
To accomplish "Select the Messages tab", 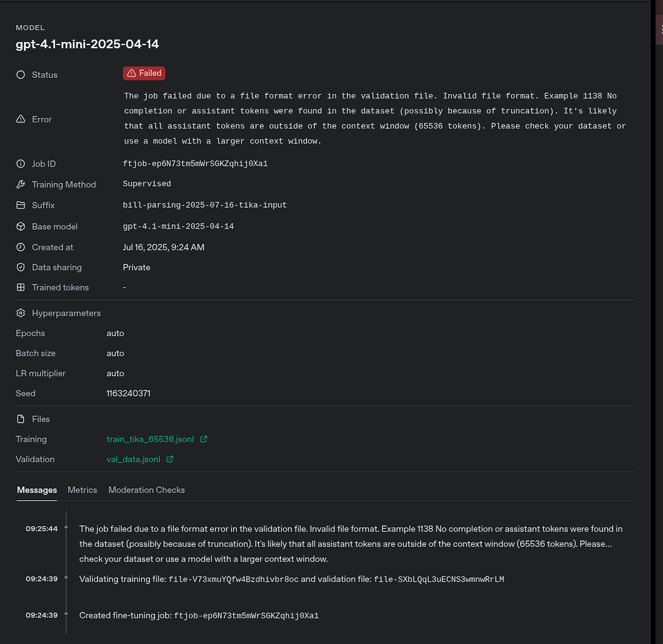I will [37, 490].
